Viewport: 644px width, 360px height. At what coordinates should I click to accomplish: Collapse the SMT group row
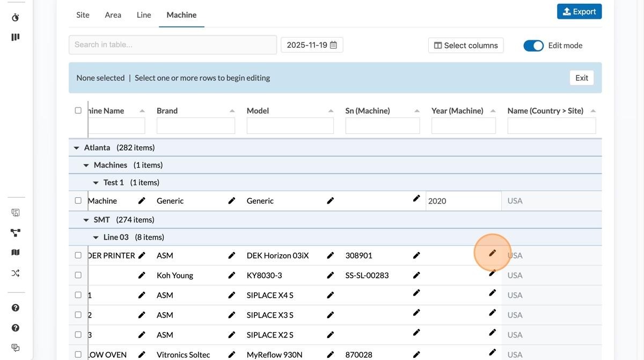pos(86,220)
